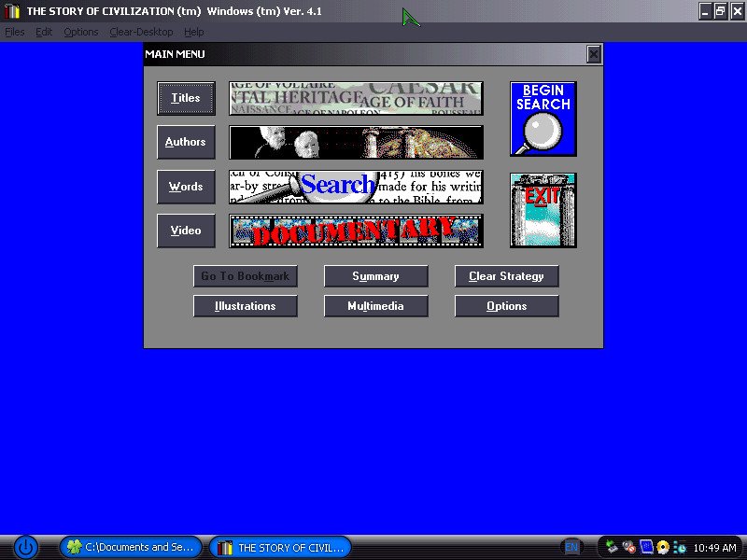747x560 pixels.
Task: Open the Options menu in menu bar
Action: [x=81, y=32]
